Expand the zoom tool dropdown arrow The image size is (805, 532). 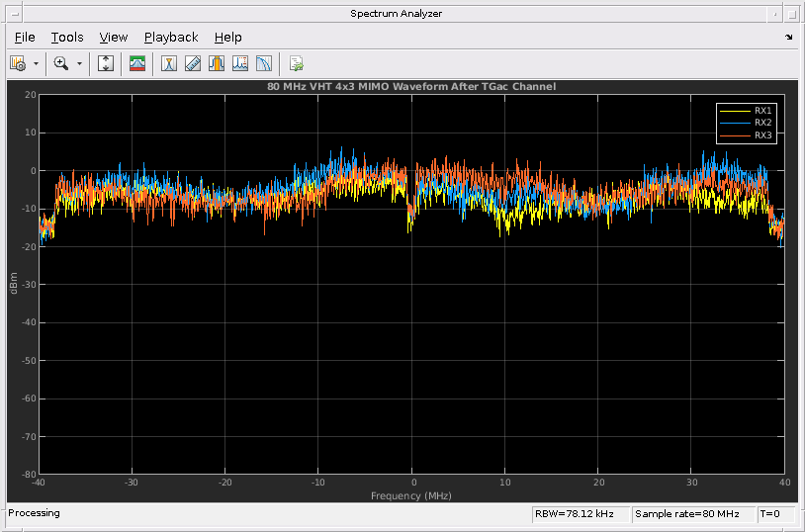(x=79, y=63)
